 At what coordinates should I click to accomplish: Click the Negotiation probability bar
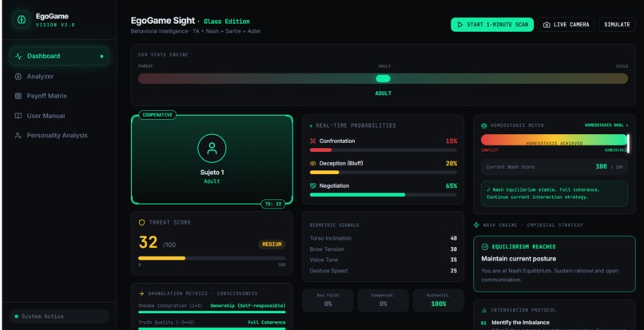coord(384,195)
